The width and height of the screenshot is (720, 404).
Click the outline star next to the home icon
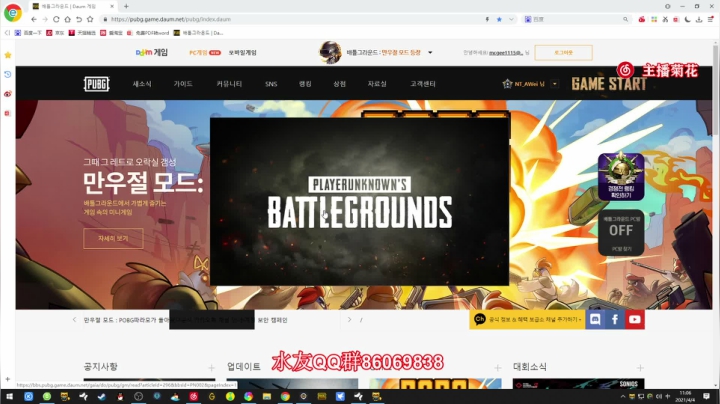coord(90,19)
